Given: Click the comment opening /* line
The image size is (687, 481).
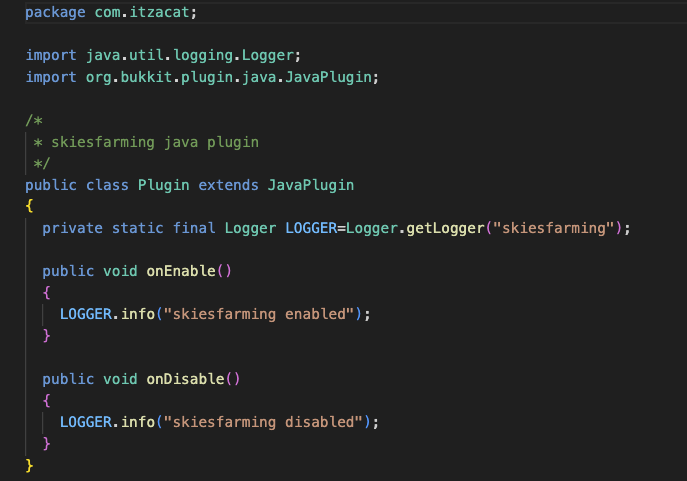Looking at the screenshot, I should click(33, 120).
